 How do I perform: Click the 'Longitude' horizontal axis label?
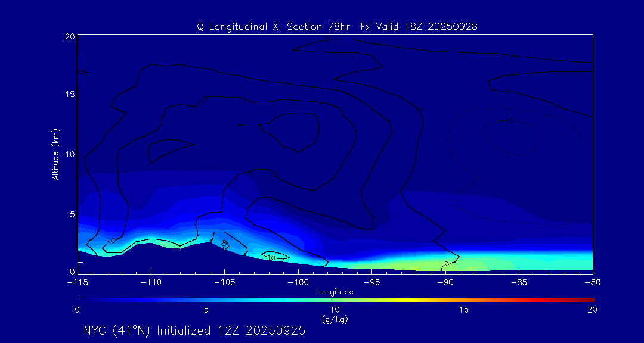(335, 292)
